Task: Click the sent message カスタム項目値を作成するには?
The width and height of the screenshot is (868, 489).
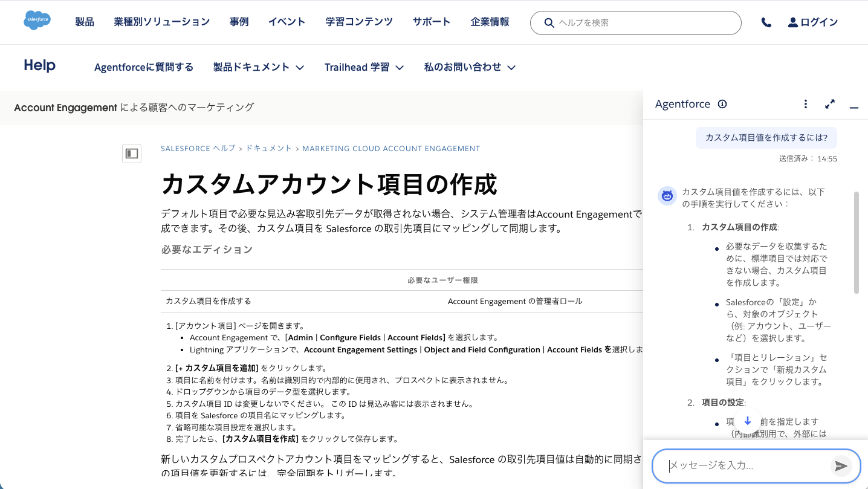Action: [x=766, y=138]
